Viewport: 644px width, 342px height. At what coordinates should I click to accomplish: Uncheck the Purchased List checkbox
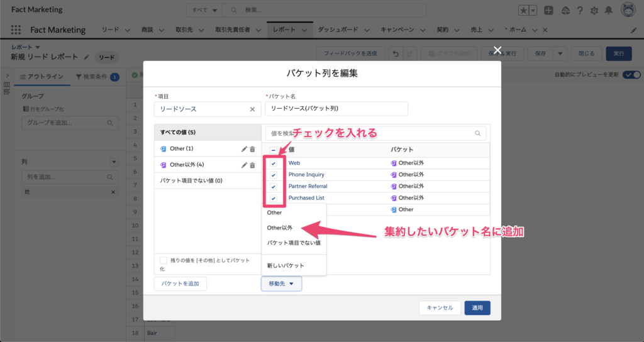click(273, 198)
